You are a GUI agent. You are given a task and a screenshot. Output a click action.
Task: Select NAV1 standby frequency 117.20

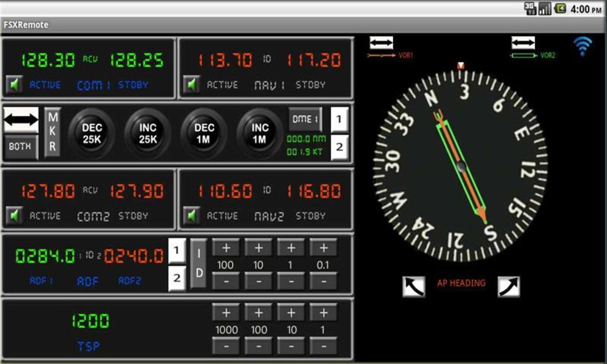pos(314,60)
